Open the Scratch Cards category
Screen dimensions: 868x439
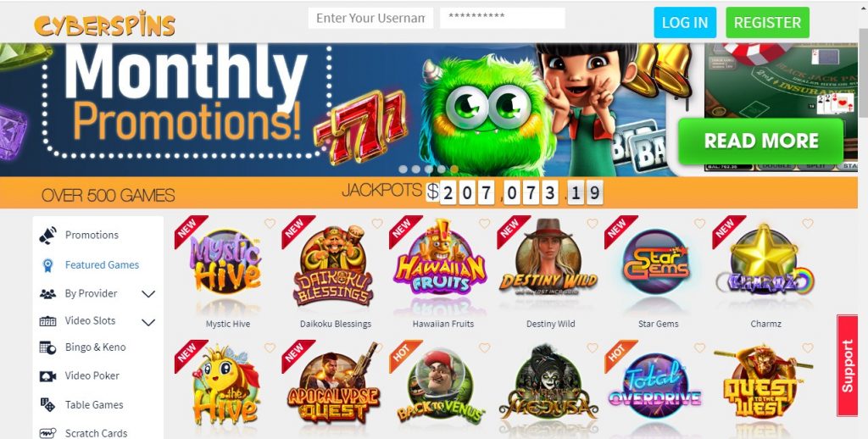97,433
